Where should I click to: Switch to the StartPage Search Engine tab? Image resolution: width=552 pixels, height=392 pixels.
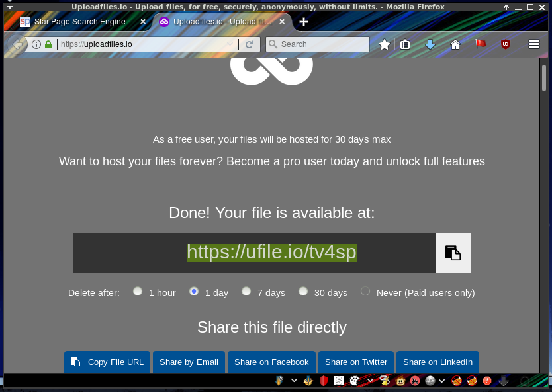coord(79,22)
